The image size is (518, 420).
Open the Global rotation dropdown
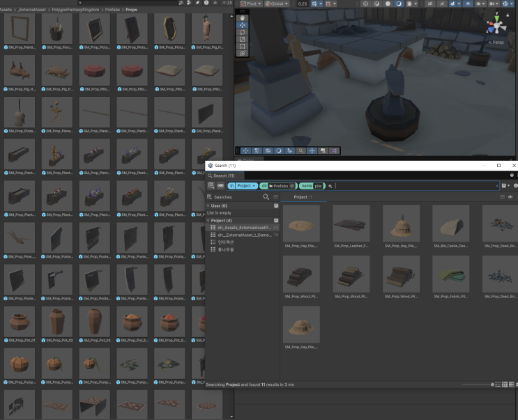[x=277, y=3]
